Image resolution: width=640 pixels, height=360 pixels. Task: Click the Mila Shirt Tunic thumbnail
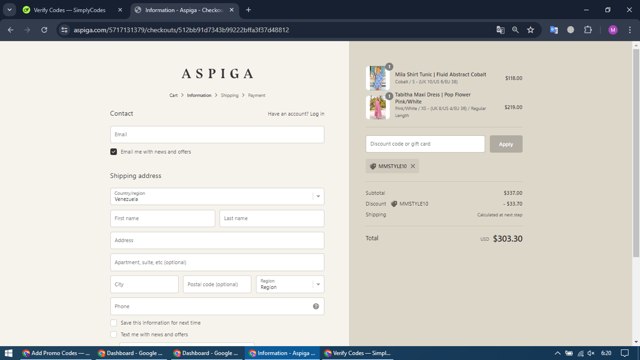point(378,78)
